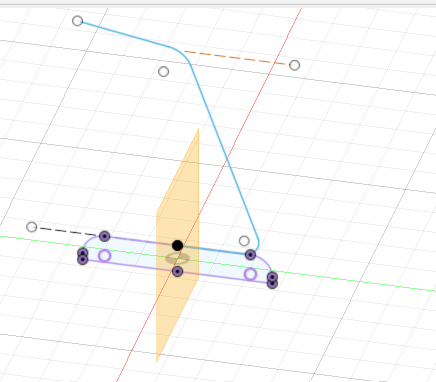Viewport: 436px width, 382px height.
Task: Select the black origin point
Action: [177, 246]
